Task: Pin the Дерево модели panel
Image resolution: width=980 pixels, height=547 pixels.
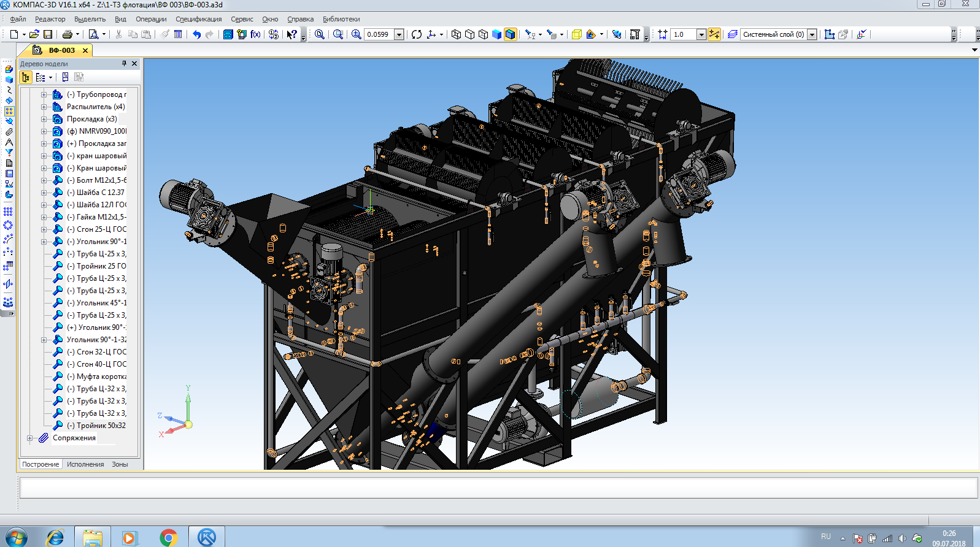Action: coord(124,63)
